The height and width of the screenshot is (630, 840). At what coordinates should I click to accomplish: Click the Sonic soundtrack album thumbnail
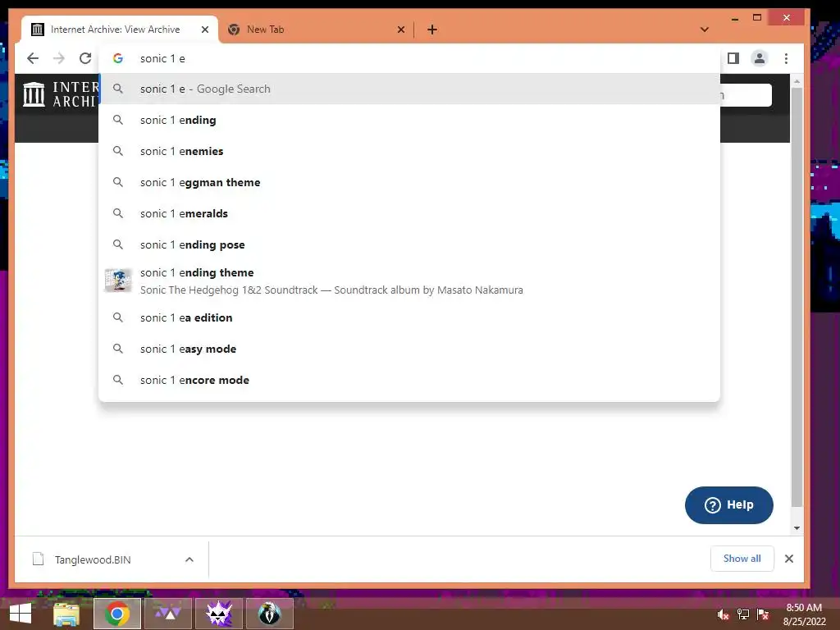point(118,281)
